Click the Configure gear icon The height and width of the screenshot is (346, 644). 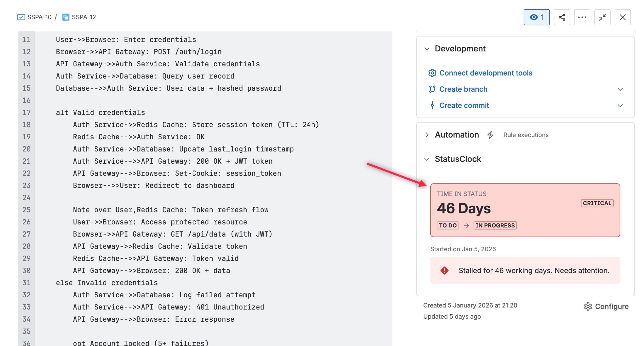pyautogui.click(x=588, y=306)
